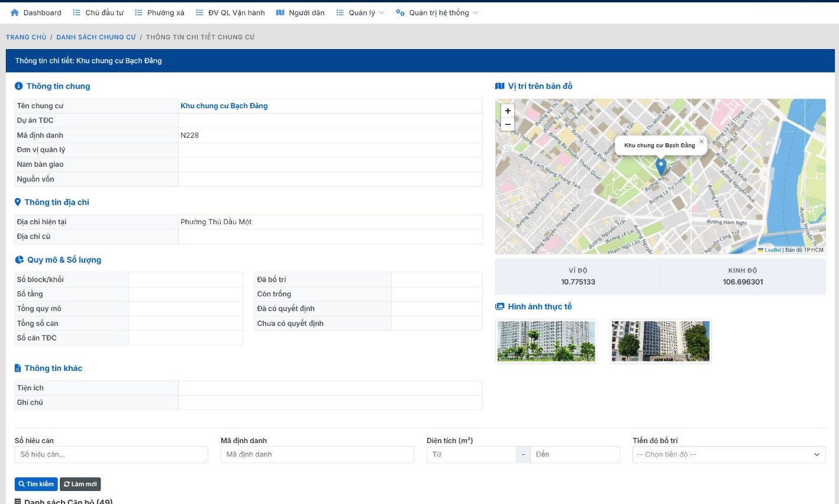Click the pin icon beside Thông tin địa chỉ
The height and width of the screenshot is (504, 839).
point(18,202)
